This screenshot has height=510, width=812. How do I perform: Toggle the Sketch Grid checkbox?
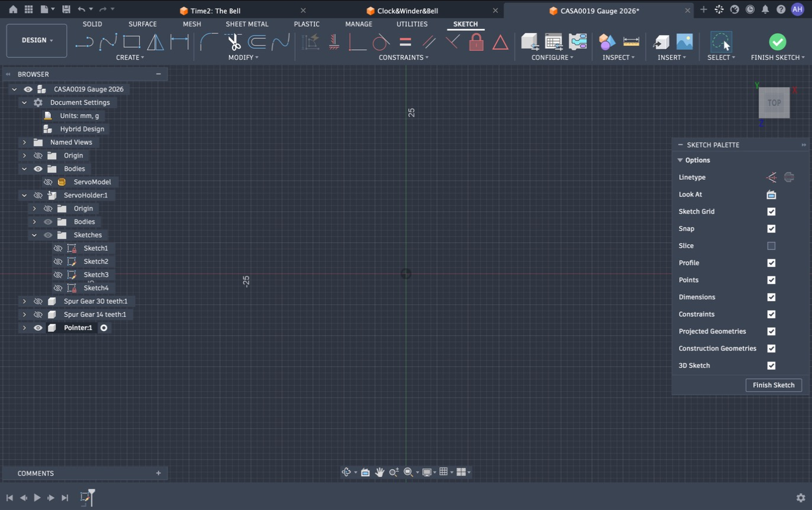point(771,212)
